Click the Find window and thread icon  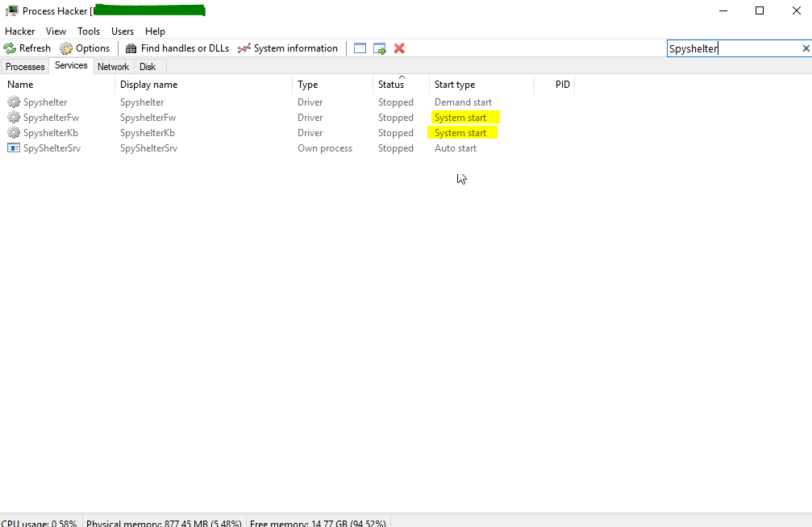click(x=380, y=48)
